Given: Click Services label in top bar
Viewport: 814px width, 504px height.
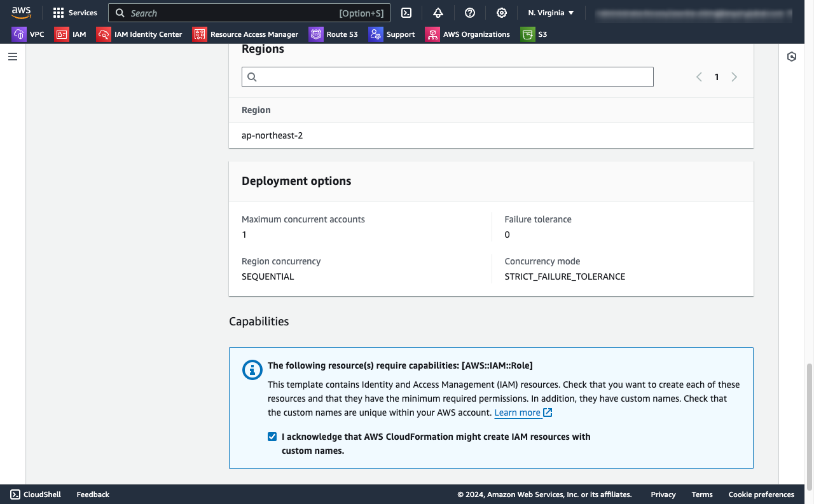Looking at the screenshot, I should pyautogui.click(x=83, y=13).
